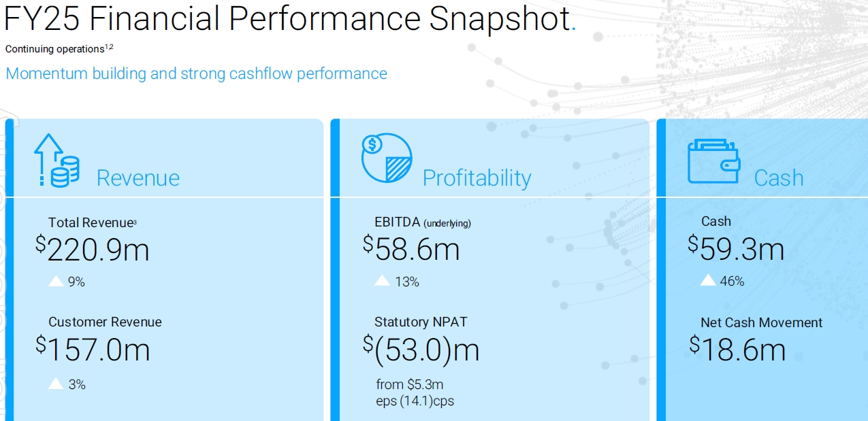868x421 pixels.
Task: Select the Cash section heading
Action: point(779,178)
